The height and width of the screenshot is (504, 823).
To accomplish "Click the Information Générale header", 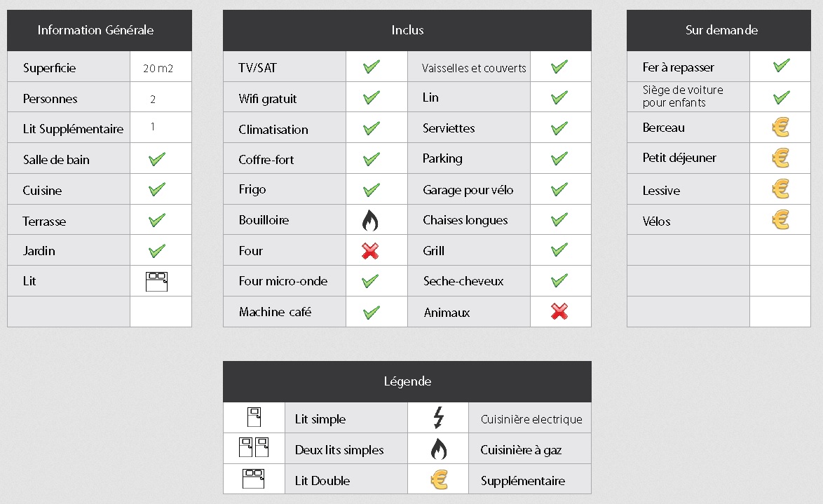I will pyautogui.click(x=100, y=30).
